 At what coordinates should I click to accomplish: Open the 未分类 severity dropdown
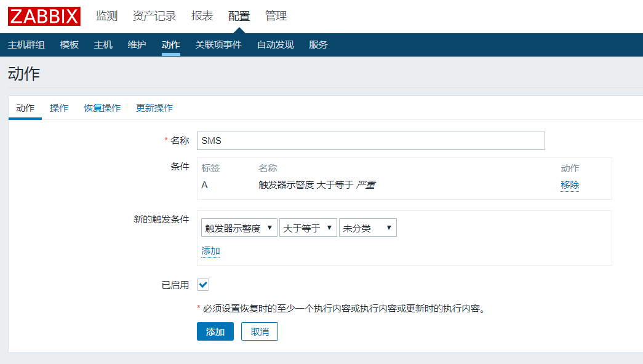tap(368, 228)
